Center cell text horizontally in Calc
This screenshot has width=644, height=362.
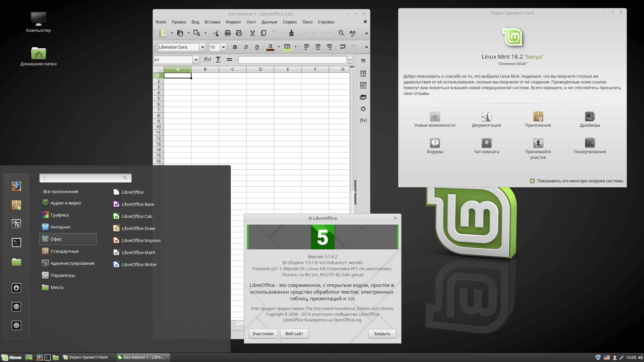tap(318, 47)
